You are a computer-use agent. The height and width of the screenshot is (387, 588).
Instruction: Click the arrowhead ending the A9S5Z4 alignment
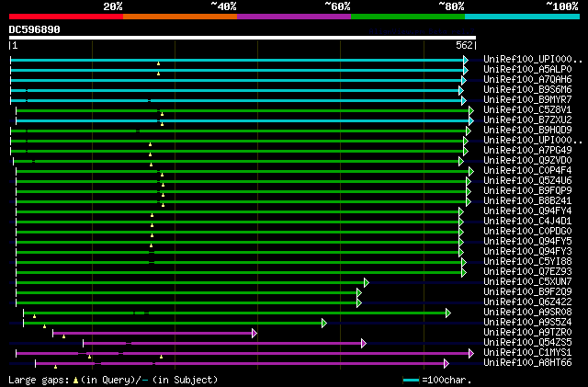click(324, 323)
